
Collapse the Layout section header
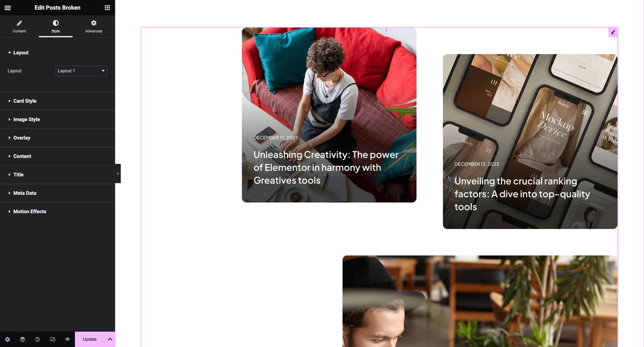click(57, 53)
